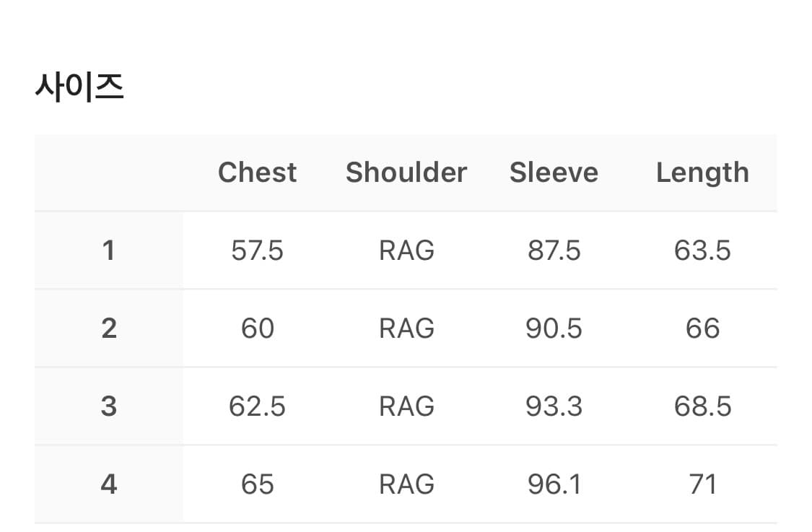Click chest value 65 for size 4

click(257, 484)
